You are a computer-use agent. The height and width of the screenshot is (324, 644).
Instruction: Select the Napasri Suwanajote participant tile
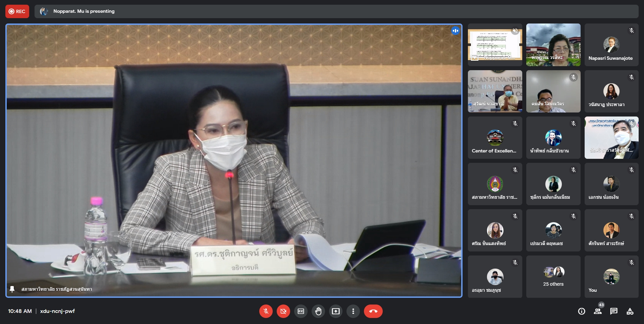[611, 45]
